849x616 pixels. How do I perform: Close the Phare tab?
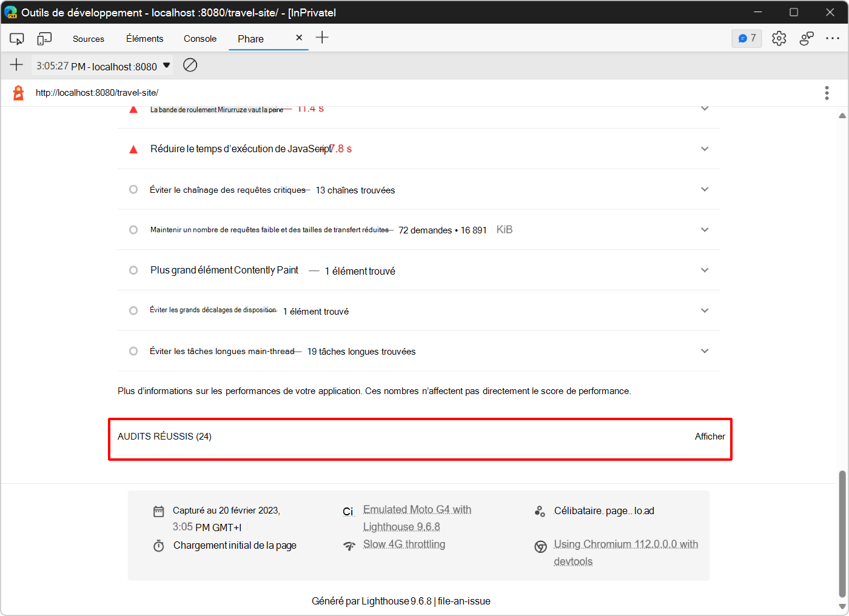pyautogui.click(x=299, y=38)
